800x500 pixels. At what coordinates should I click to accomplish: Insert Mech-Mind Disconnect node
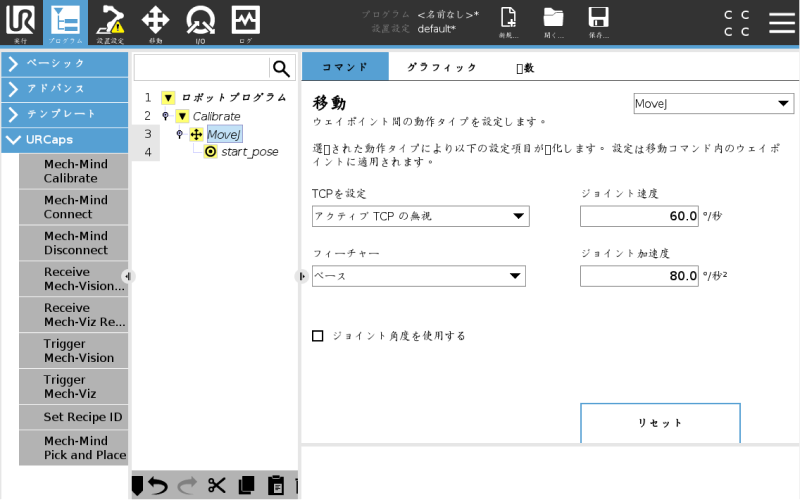(x=73, y=243)
